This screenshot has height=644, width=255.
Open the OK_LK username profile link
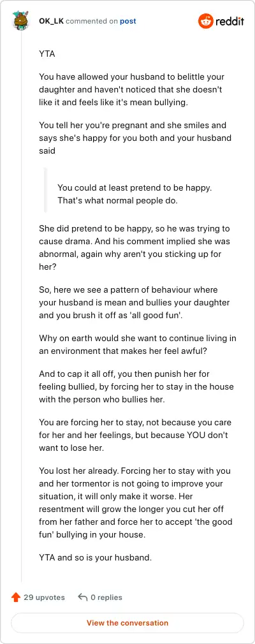click(x=52, y=21)
